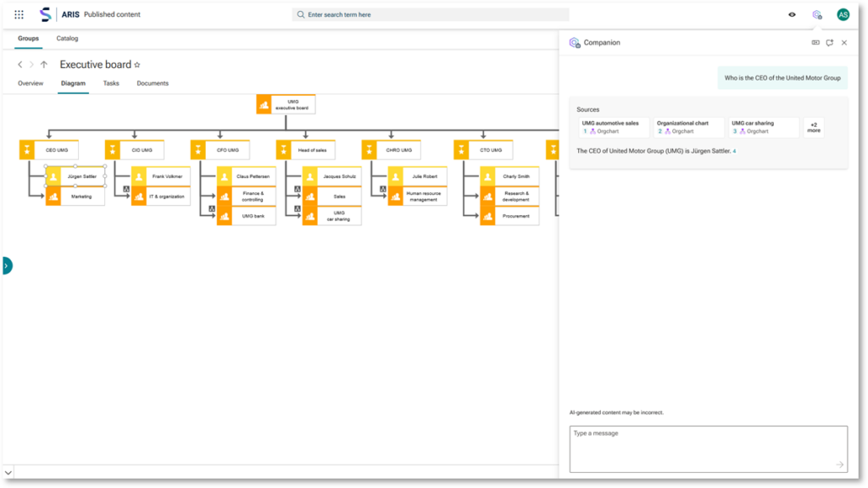
Task: Open the app launcher grid menu
Action: tap(19, 14)
